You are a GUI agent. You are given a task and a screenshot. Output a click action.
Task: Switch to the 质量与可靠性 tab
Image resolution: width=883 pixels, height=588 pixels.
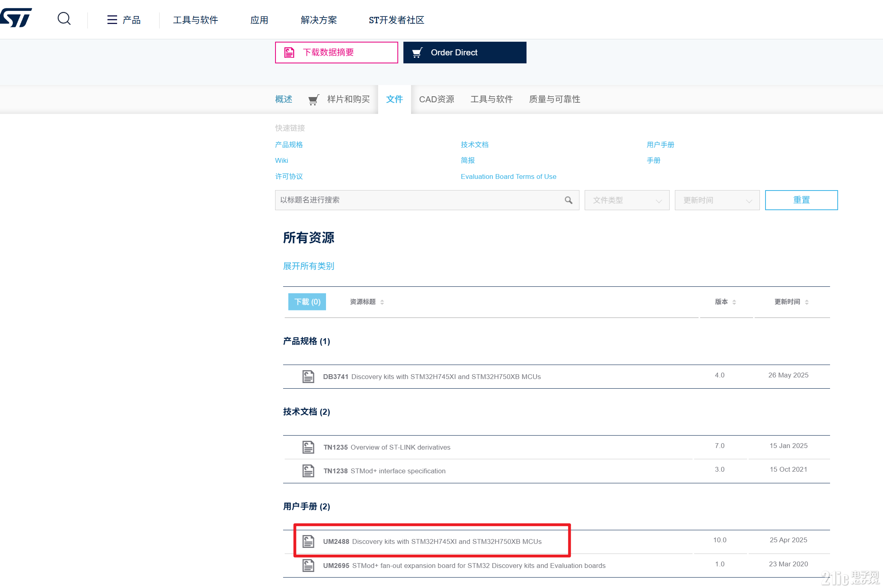point(555,99)
